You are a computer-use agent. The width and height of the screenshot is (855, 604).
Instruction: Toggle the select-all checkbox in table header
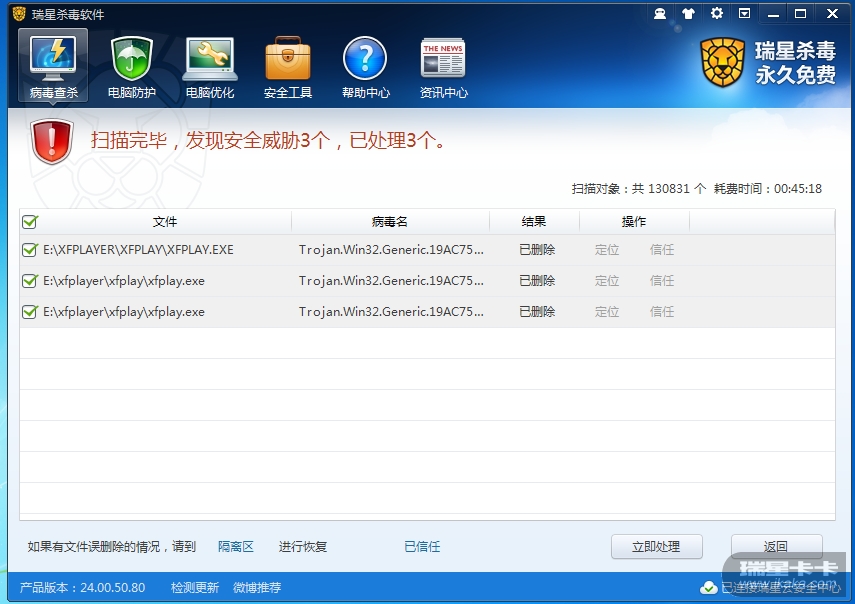[30, 222]
